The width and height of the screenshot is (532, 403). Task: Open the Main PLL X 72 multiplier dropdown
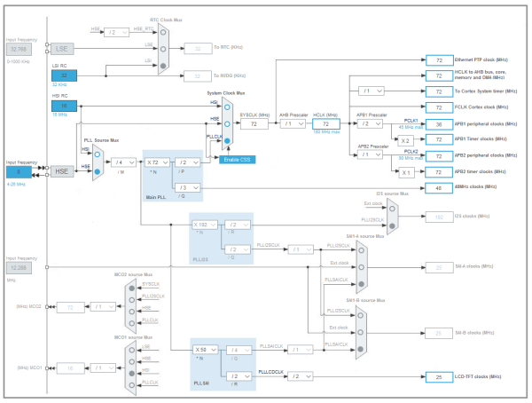click(x=158, y=162)
